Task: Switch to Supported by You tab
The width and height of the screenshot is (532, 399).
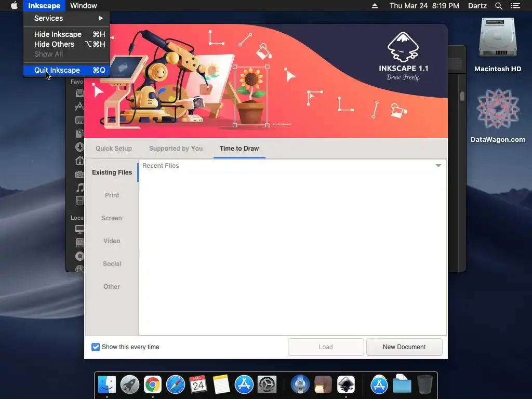Action: click(x=176, y=149)
